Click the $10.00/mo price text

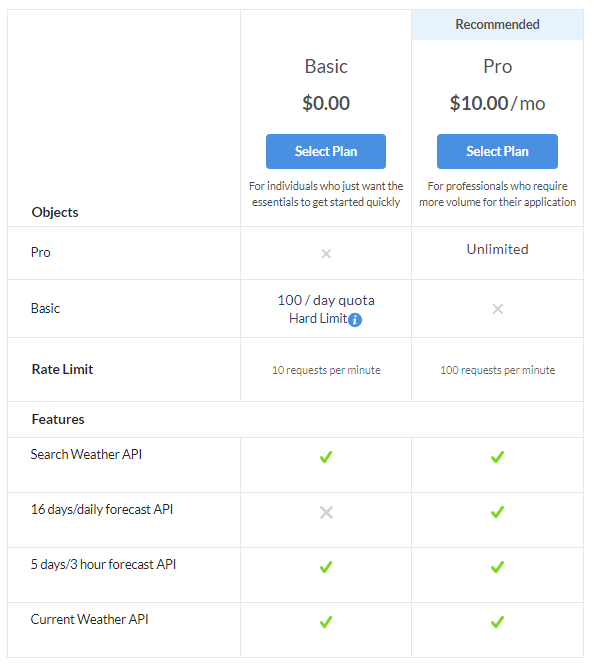(x=497, y=103)
